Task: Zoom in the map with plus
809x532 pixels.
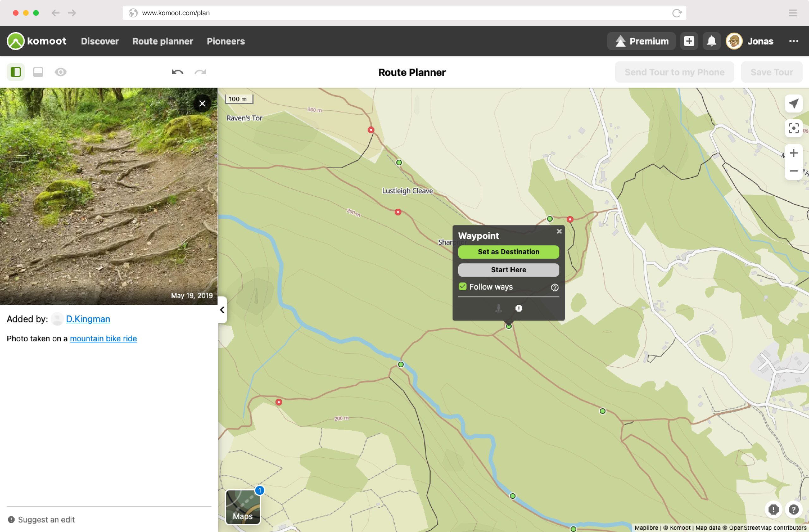Action: pyautogui.click(x=794, y=153)
